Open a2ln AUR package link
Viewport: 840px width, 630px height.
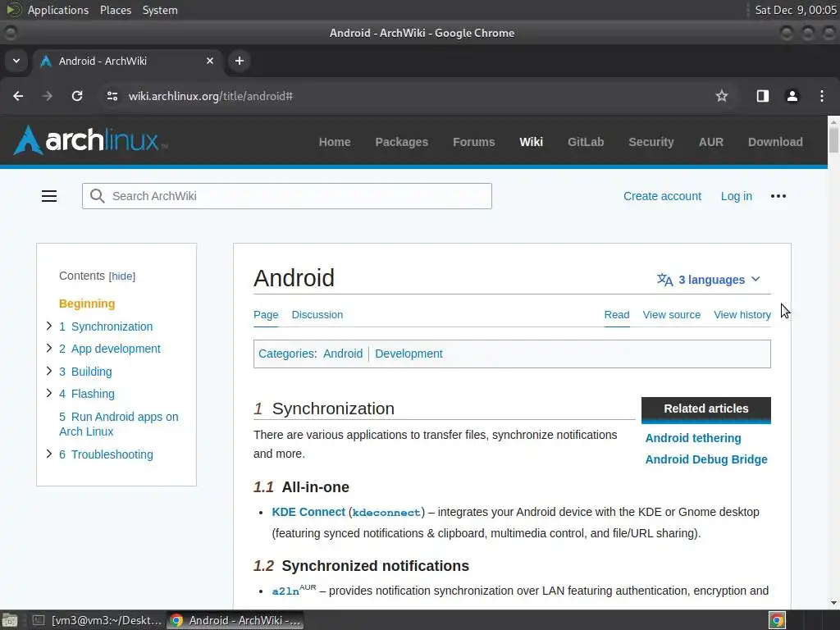[285, 591]
